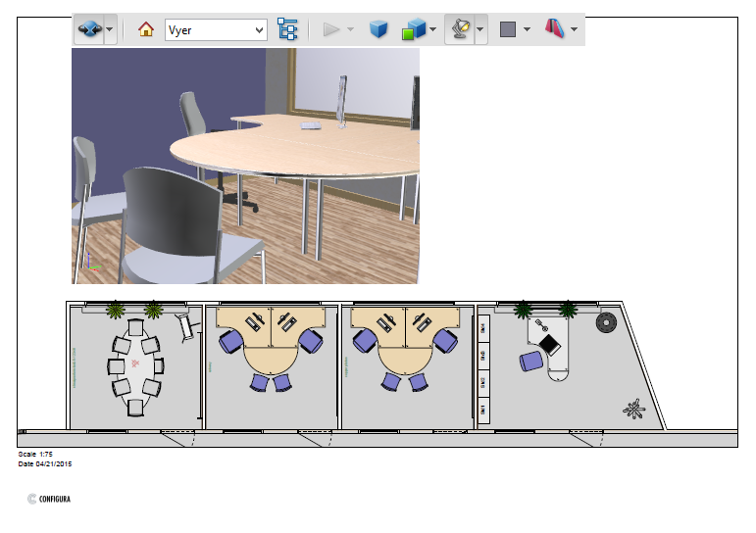
Task: Click the blue and green cubes icon
Action: tap(413, 29)
